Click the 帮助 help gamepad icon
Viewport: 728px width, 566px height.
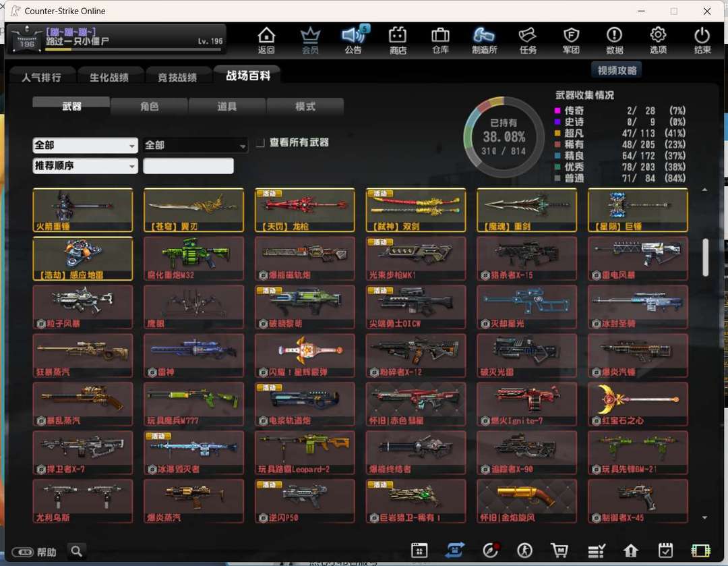coord(34,552)
